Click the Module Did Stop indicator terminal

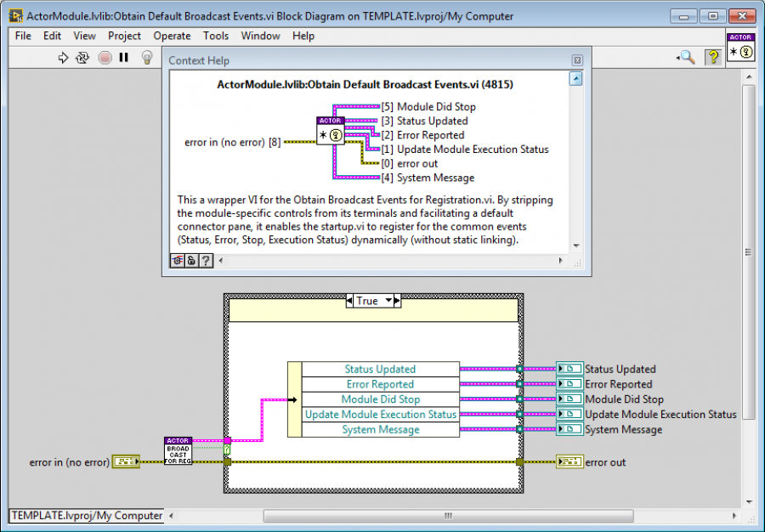569,399
